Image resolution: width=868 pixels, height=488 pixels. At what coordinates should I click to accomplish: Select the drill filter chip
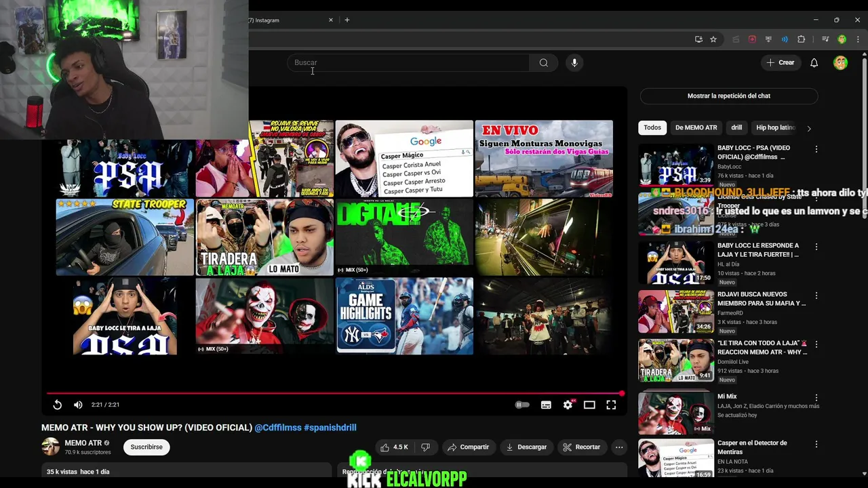(736, 127)
